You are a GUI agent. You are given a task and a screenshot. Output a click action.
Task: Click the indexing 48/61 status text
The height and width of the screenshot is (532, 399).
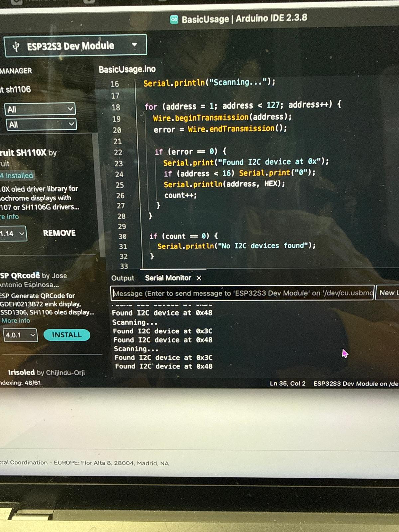[x=21, y=383]
